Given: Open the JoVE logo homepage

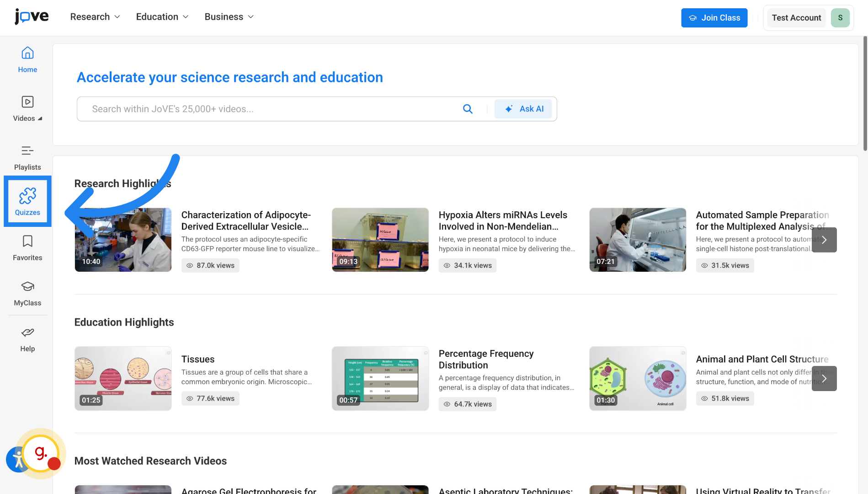Looking at the screenshot, I should (32, 17).
